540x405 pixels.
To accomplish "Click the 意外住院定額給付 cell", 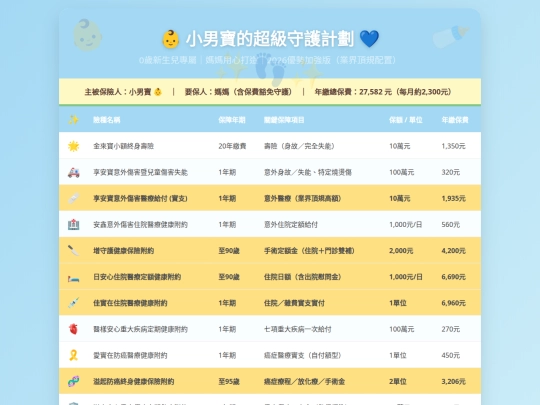I will [x=291, y=225].
